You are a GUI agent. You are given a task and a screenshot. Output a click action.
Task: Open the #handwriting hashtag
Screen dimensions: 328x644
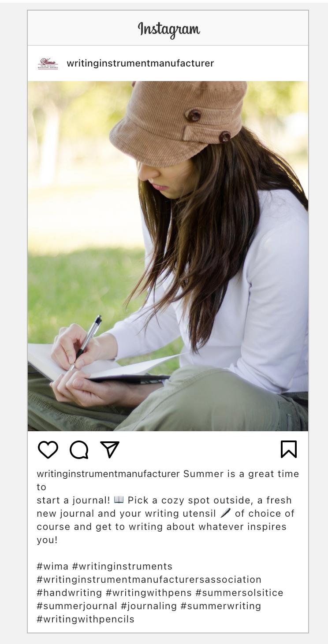69,593
